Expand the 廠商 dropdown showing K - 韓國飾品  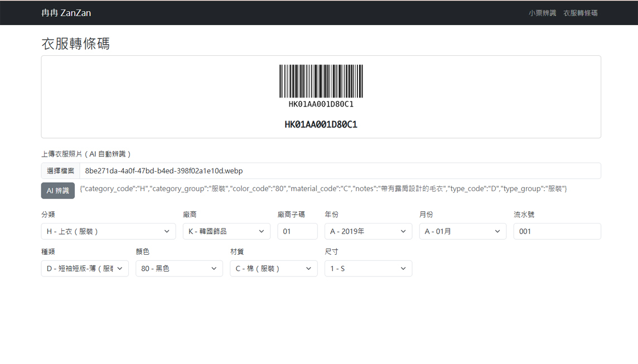(226, 231)
